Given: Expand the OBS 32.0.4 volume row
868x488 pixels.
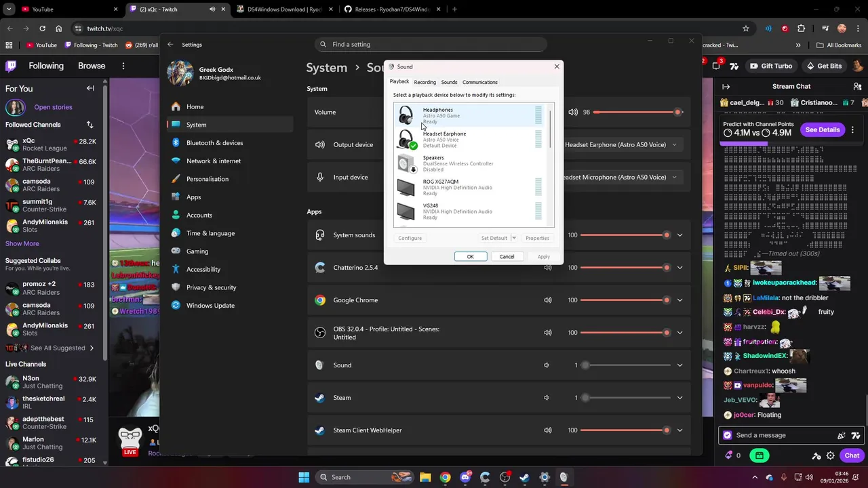Looking at the screenshot, I should [x=679, y=333].
